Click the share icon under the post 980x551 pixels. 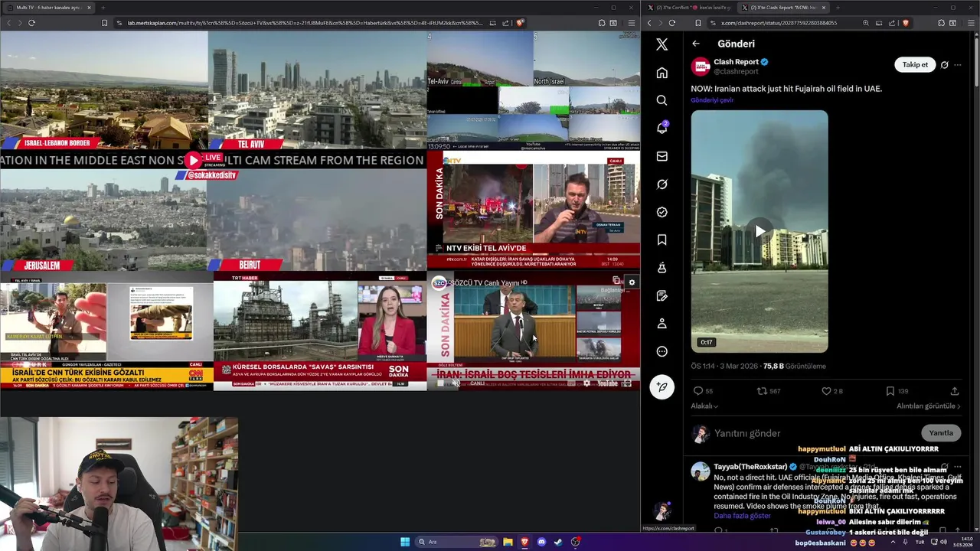(x=954, y=391)
